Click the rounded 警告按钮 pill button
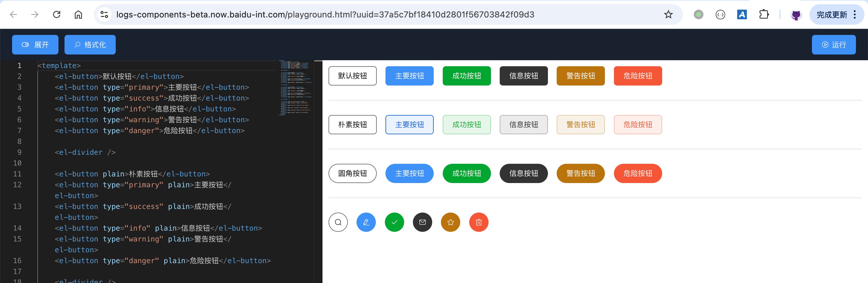The width and height of the screenshot is (868, 283). [580, 173]
